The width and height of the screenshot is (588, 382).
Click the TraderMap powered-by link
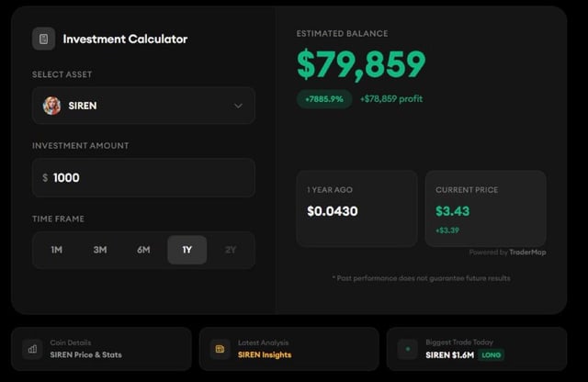527,253
